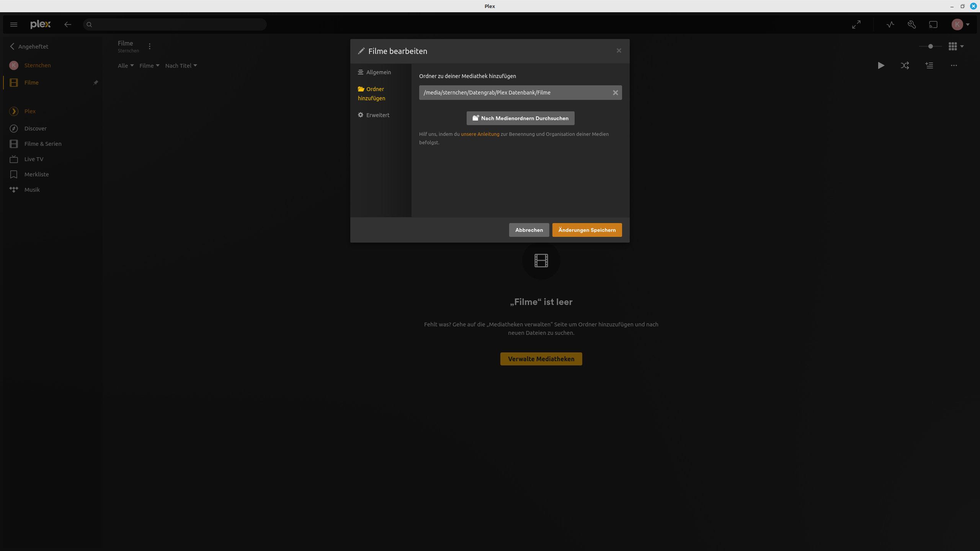Click the shuffle playback icon

[x=905, y=65]
